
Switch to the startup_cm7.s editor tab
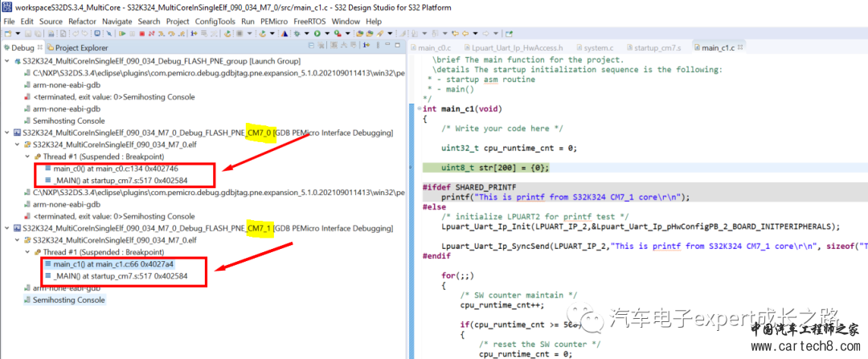click(653, 47)
